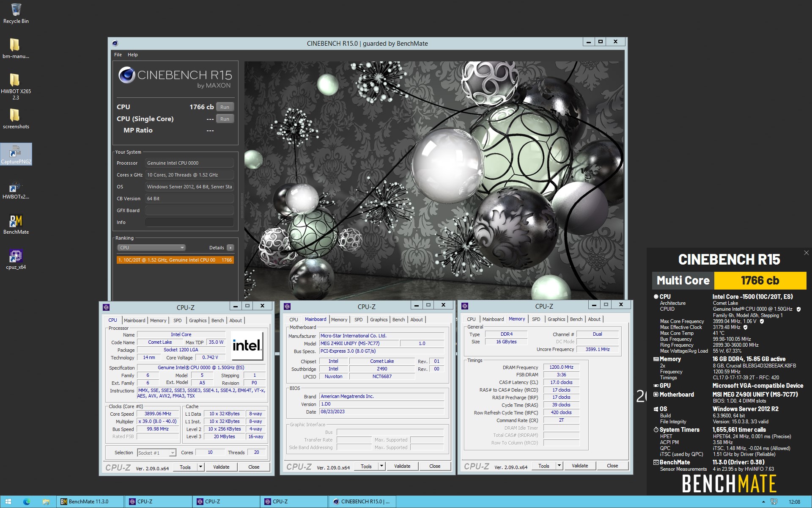Open the Recycle Bin desktop icon
Image resolution: width=812 pixels, height=508 pixels.
click(16, 13)
